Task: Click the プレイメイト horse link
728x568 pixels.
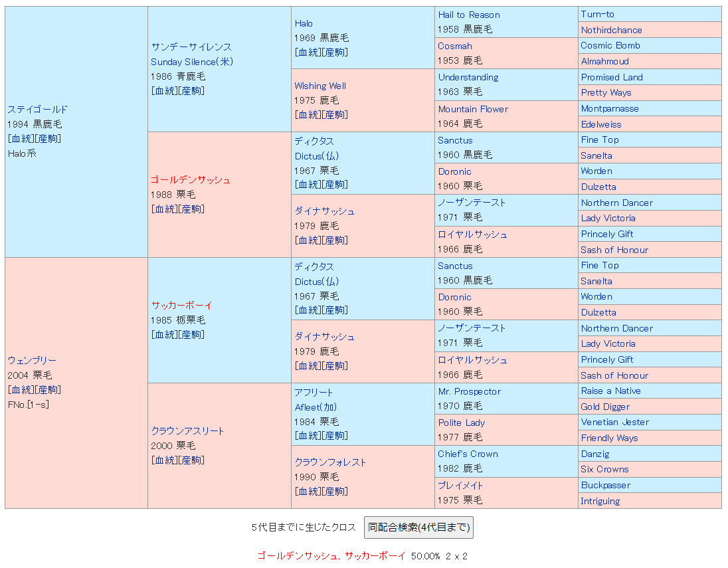Action: 460,485
